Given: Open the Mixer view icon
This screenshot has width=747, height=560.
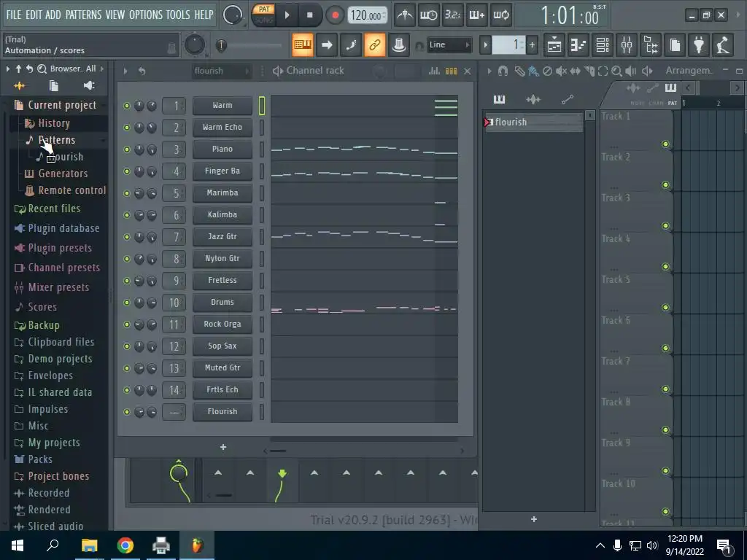Looking at the screenshot, I should click(x=627, y=45).
